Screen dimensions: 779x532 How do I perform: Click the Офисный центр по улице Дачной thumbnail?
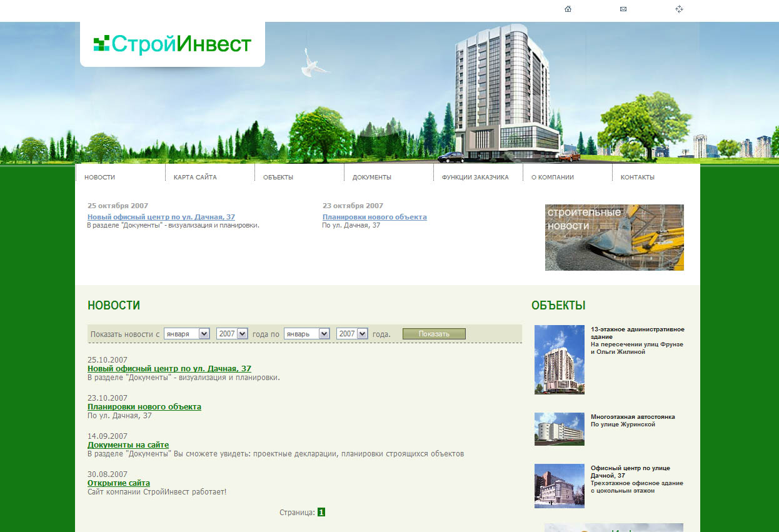pyautogui.click(x=560, y=486)
